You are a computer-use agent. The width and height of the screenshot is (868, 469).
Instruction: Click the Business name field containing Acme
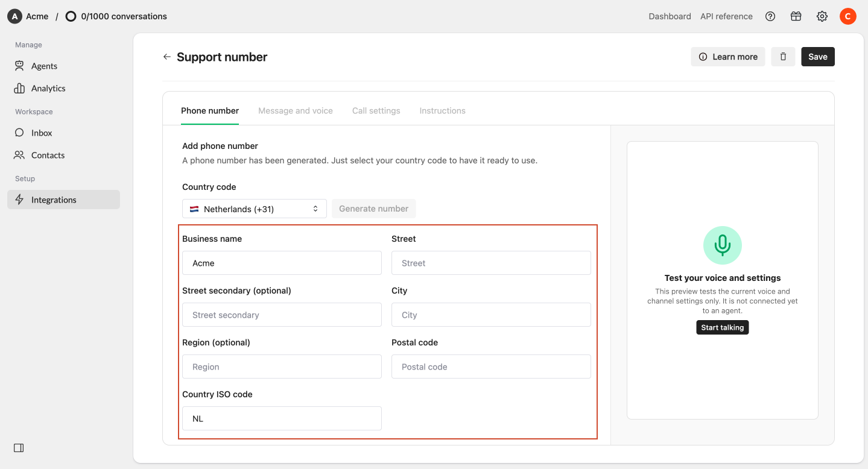pos(282,263)
